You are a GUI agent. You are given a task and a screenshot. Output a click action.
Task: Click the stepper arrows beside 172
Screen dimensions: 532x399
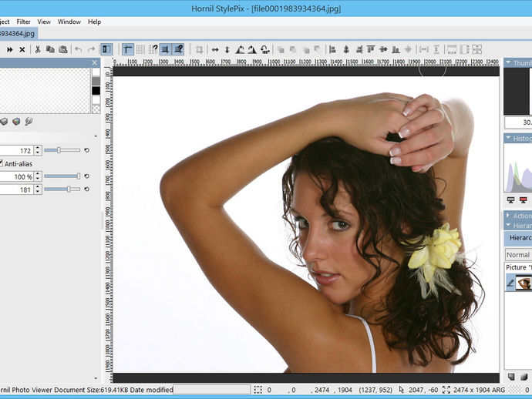tap(38, 150)
